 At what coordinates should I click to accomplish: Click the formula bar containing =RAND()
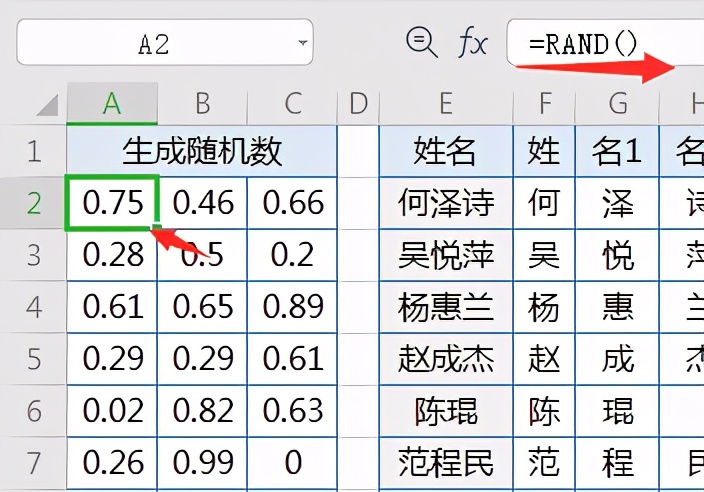click(605, 43)
